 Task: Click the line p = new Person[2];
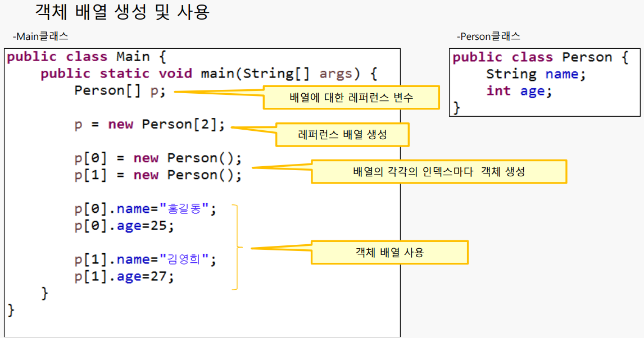(150, 124)
